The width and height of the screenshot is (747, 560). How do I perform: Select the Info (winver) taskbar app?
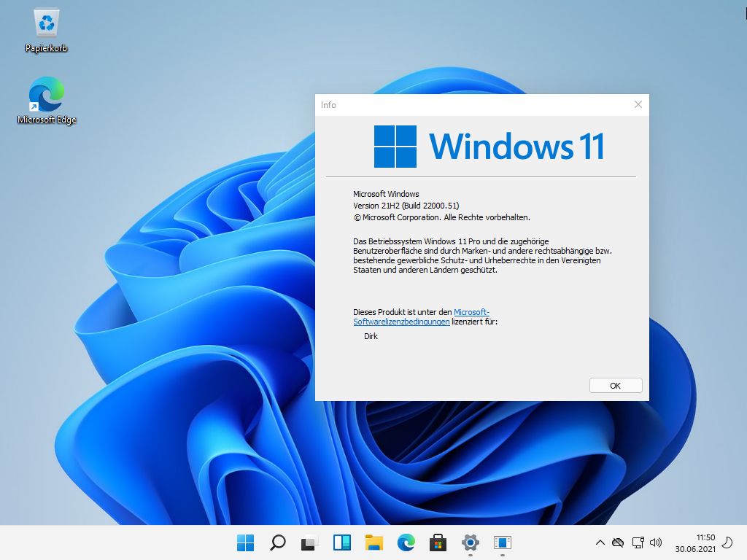point(503,542)
